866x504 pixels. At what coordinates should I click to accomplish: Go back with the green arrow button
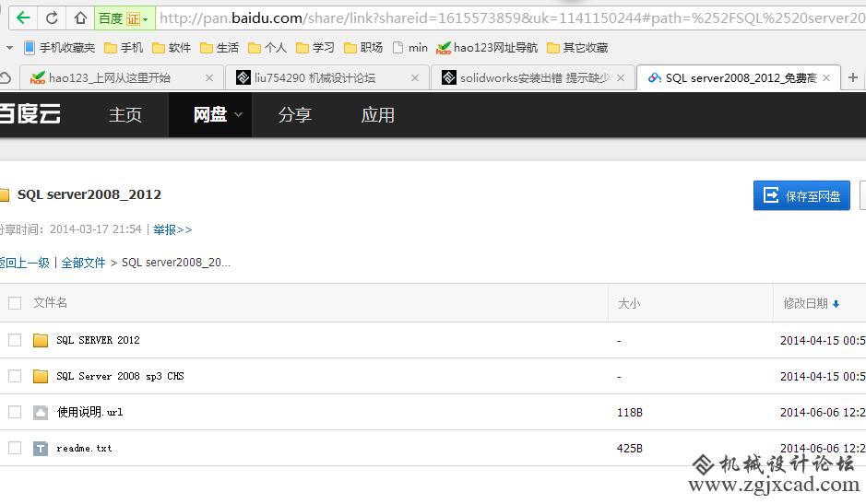[23, 18]
